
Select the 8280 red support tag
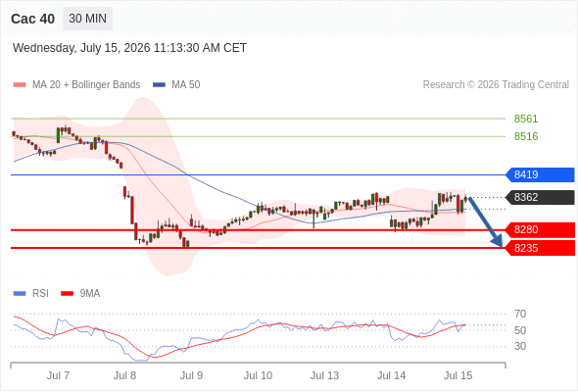541,229
